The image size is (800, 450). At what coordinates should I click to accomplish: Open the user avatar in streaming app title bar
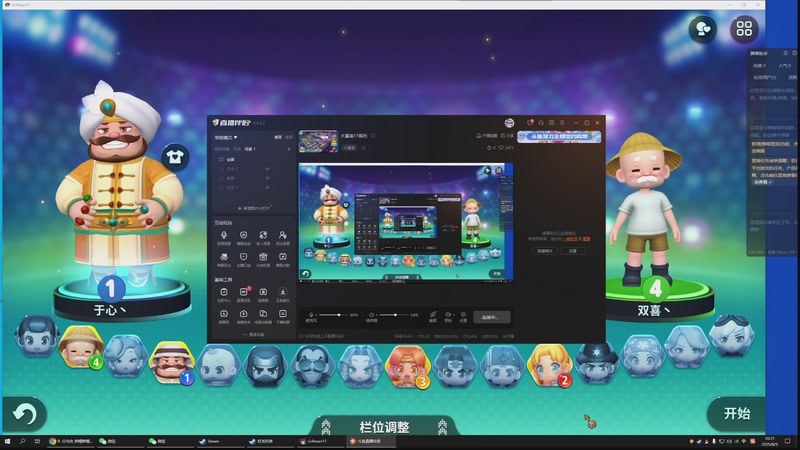pyautogui.click(x=509, y=122)
